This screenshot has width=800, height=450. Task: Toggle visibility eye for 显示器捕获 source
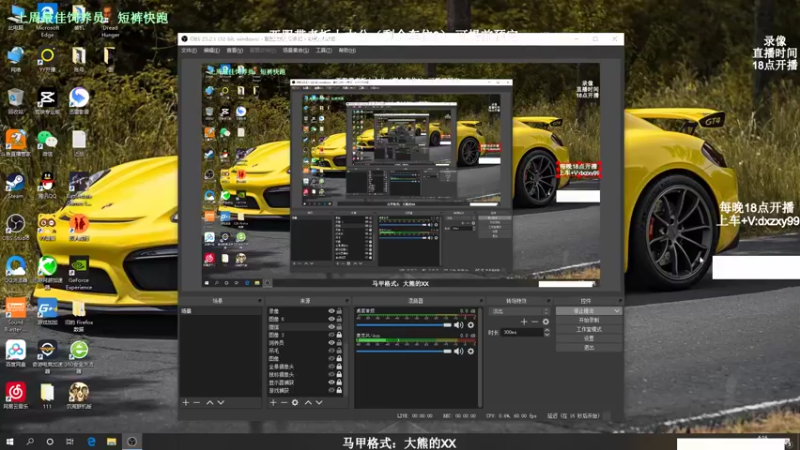click(332, 382)
